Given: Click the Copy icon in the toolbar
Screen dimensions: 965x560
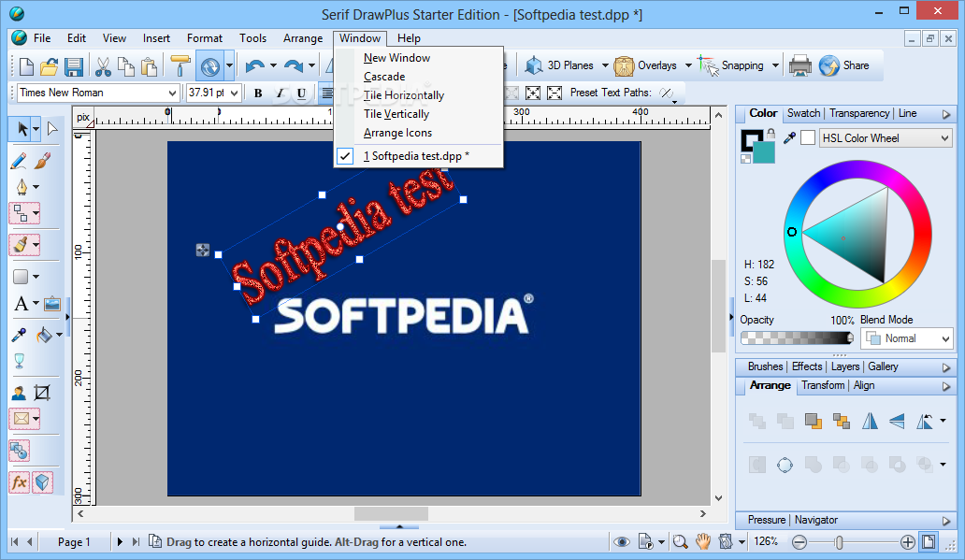Looking at the screenshot, I should pos(126,65).
